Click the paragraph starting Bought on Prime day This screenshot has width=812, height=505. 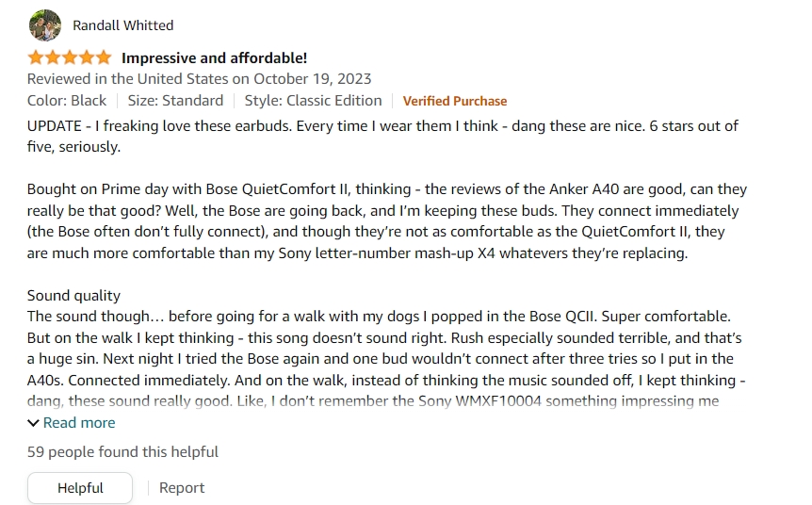point(387,221)
